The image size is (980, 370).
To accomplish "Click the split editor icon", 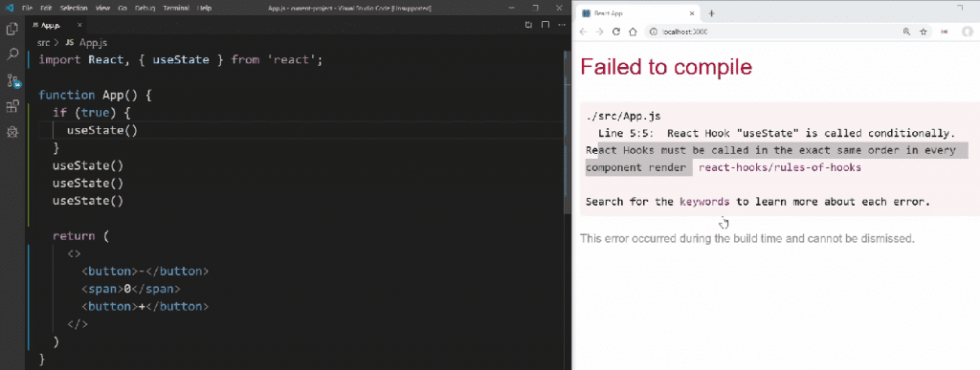I will coord(545,25).
